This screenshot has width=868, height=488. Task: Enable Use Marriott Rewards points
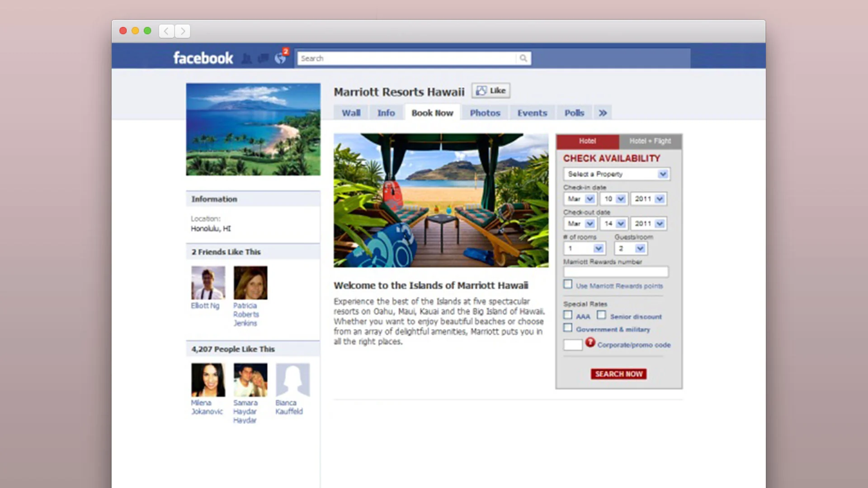[568, 284]
